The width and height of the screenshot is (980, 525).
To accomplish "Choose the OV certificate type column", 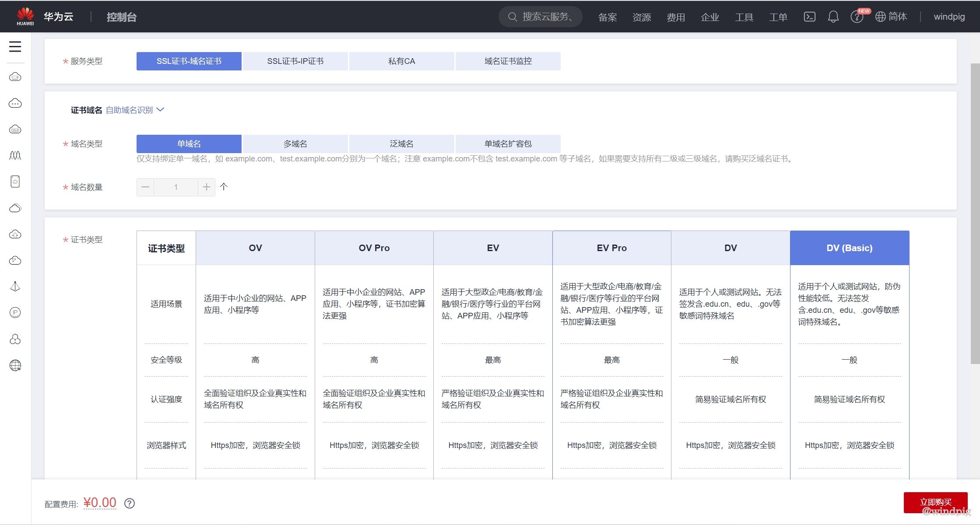I will pyautogui.click(x=255, y=248).
